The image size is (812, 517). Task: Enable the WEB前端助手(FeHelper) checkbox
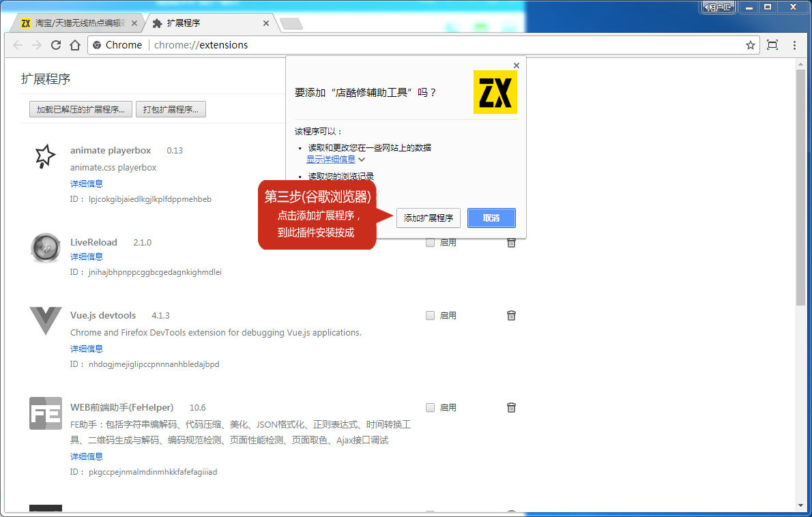pyautogui.click(x=430, y=407)
